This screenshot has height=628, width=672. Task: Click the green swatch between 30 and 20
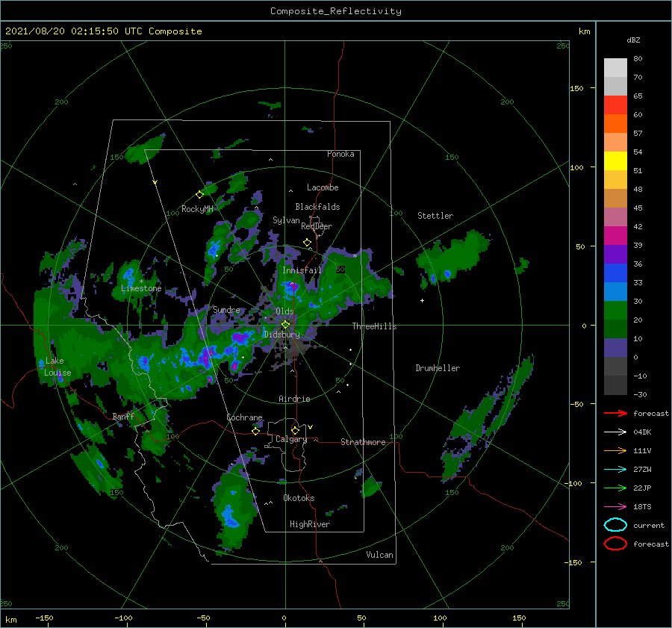tap(615, 311)
